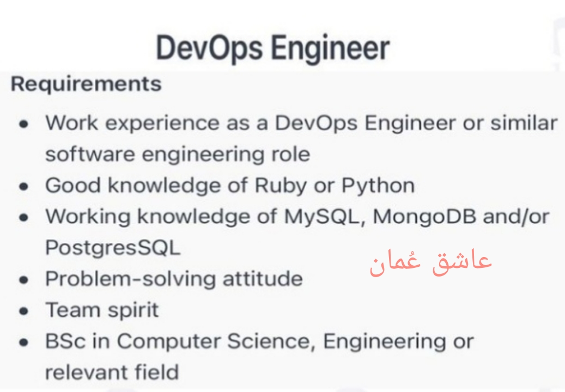Click the DevOps Engineer title
Image resolution: width=565 pixels, height=392 pixels.
[273, 48]
